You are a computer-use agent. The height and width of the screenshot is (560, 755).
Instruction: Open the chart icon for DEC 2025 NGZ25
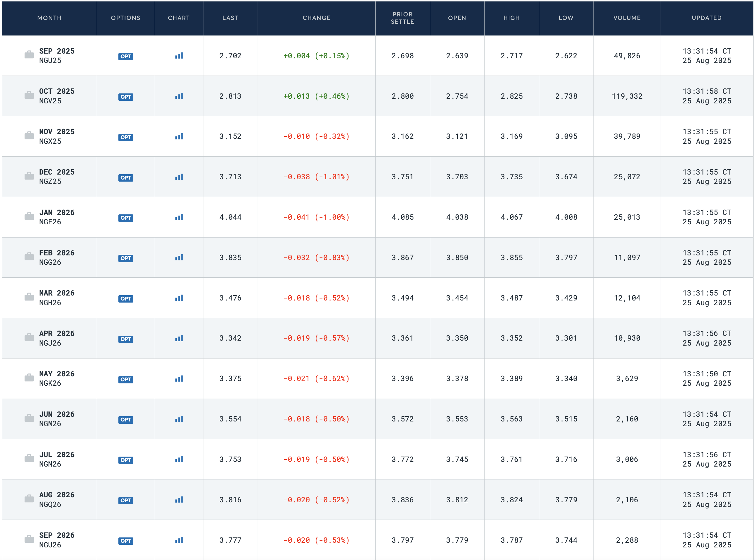pos(179,177)
